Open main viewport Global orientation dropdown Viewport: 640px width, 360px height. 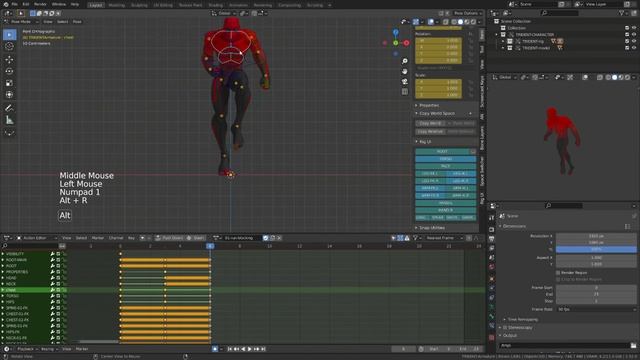[x=224, y=13]
